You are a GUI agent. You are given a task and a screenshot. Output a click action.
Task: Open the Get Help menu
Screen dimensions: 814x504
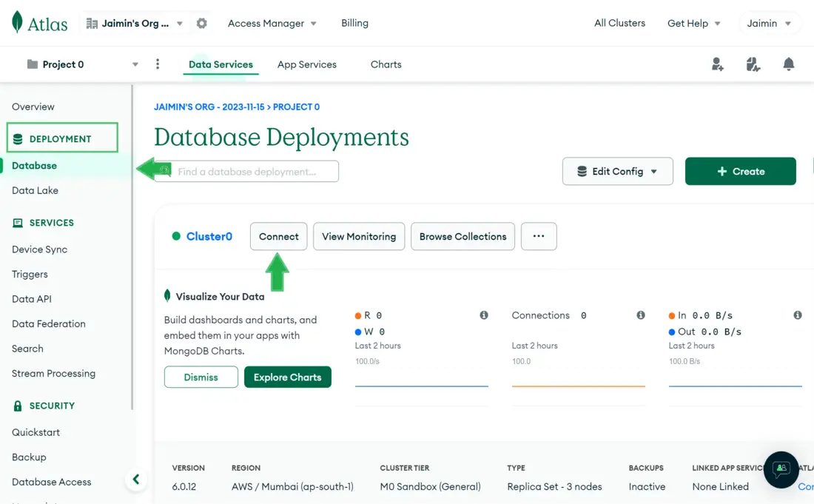click(x=693, y=24)
